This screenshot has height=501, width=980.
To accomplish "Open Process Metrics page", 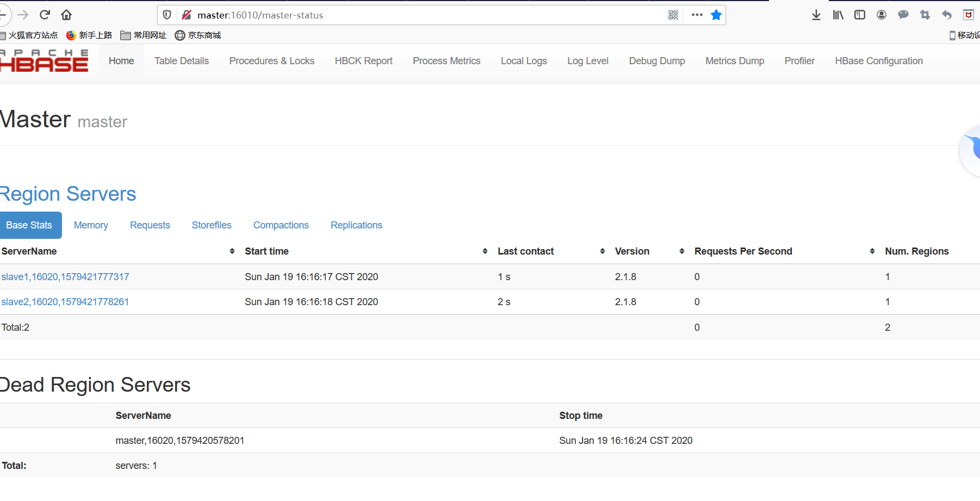I will point(446,61).
